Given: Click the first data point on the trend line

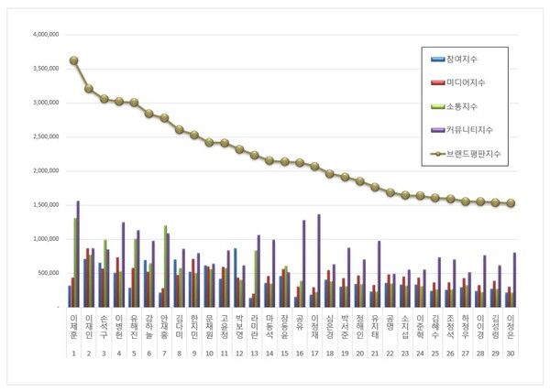Looking at the screenshot, I should [x=73, y=60].
